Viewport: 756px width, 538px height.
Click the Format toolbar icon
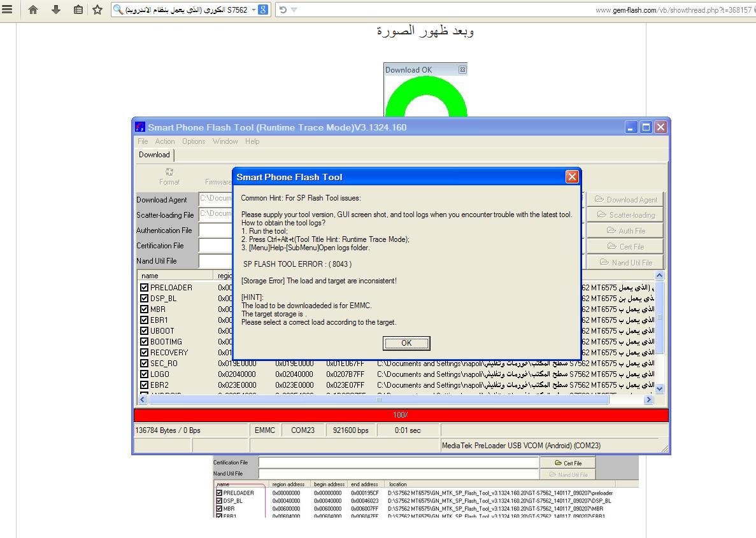click(x=169, y=176)
